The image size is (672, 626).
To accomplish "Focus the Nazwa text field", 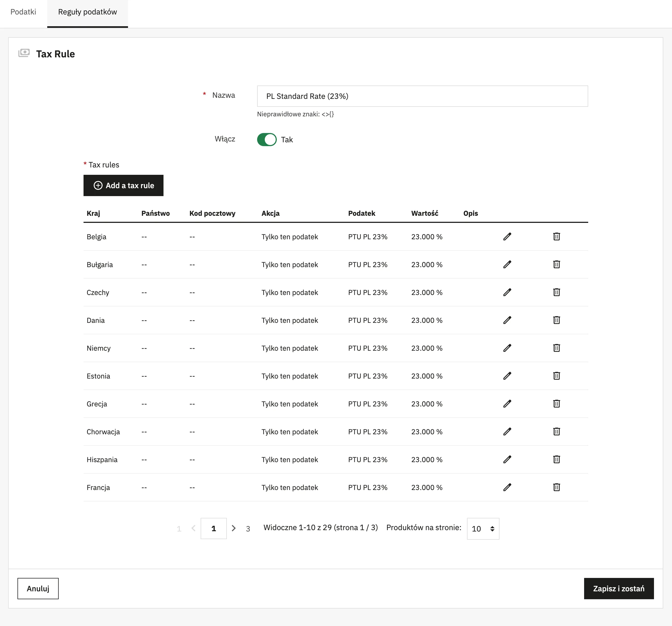I will click(x=422, y=96).
